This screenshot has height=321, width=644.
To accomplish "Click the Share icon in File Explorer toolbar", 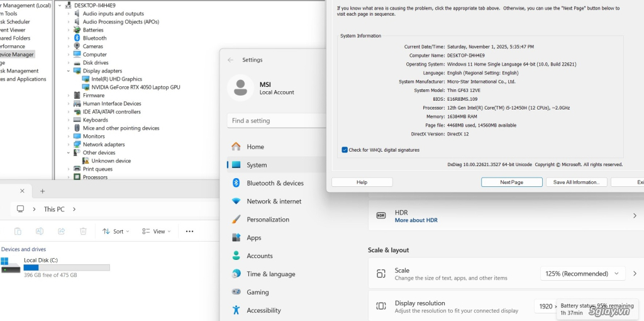I will [61, 232].
